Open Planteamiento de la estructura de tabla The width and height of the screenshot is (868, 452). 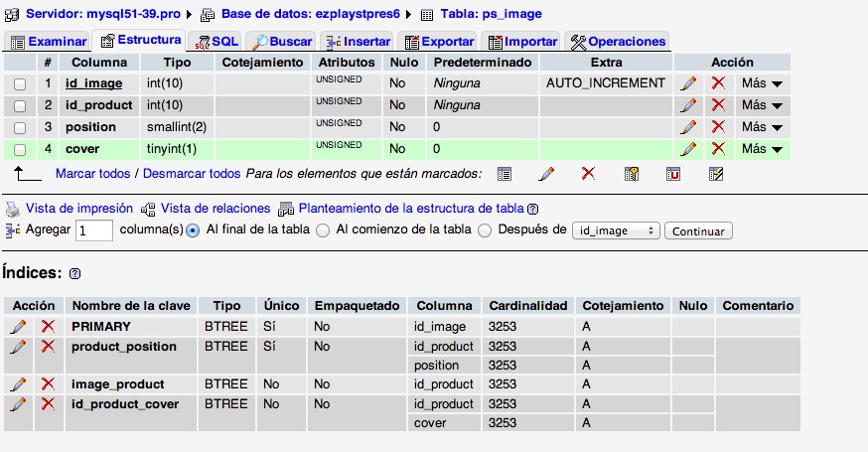click(411, 209)
